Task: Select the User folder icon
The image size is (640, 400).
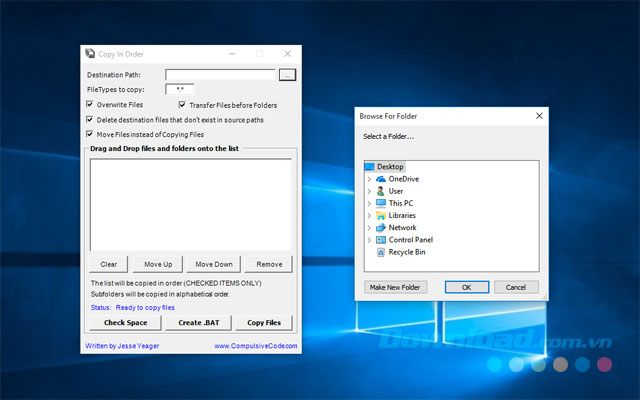Action: coord(380,191)
